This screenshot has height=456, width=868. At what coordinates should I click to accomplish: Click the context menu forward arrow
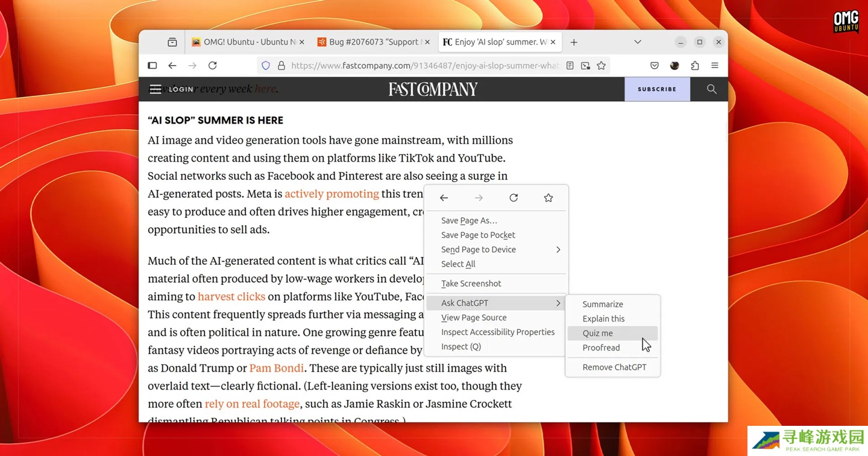click(479, 198)
